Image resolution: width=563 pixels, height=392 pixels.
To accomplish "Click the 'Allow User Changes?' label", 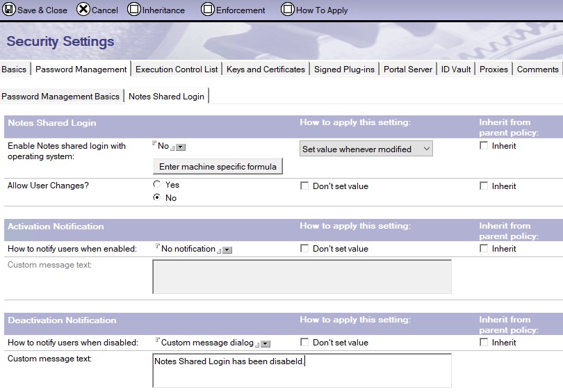I will 48,186.
